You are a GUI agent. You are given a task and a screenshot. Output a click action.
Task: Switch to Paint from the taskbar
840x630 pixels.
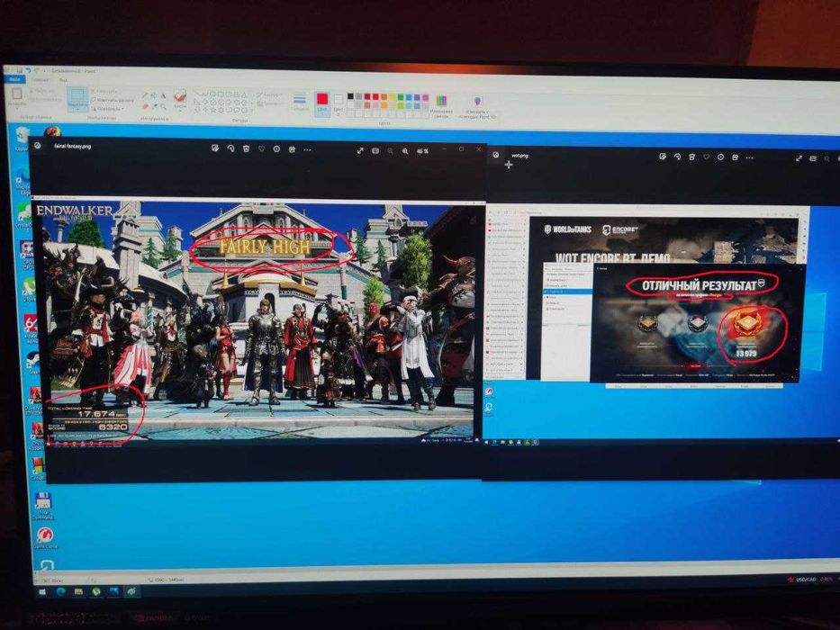click(131, 591)
